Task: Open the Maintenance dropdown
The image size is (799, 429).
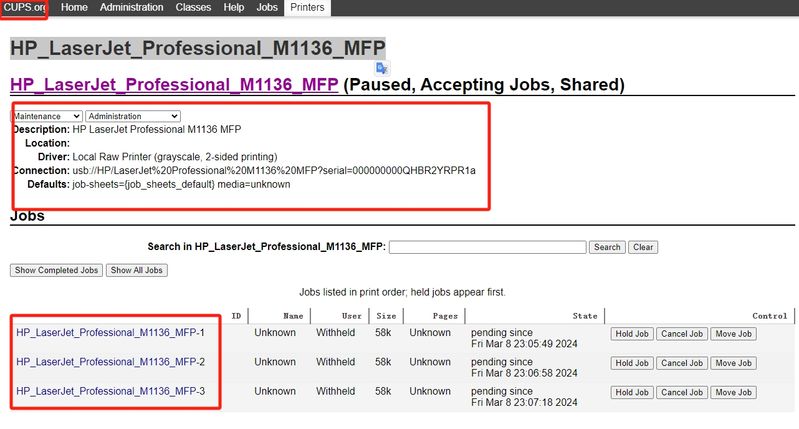Action: [47, 116]
